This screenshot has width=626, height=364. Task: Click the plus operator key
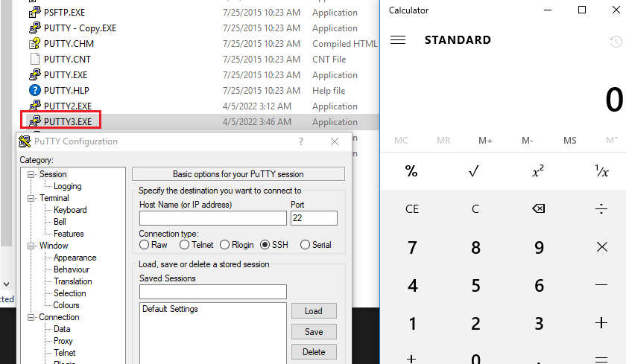point(601,322)
